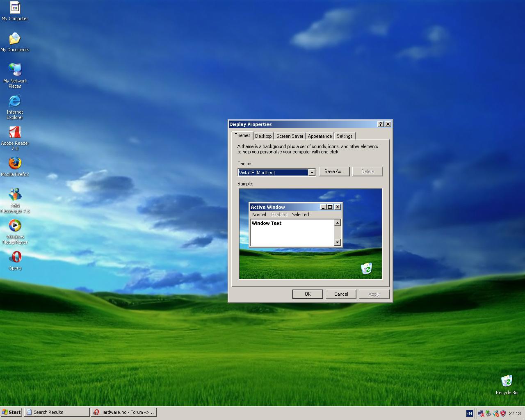Click the theme sample preview image
Image resolution: width=525 pixels, height=420 pixels.
tap(310, 234)
